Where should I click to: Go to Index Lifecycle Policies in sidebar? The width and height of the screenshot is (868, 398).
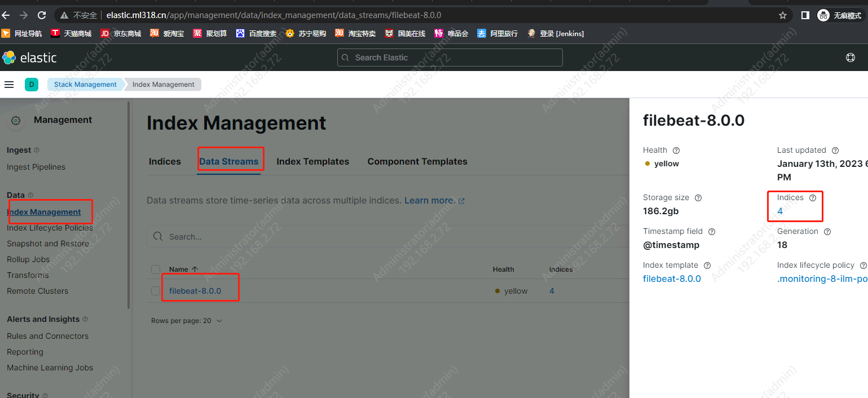[50, 228]
